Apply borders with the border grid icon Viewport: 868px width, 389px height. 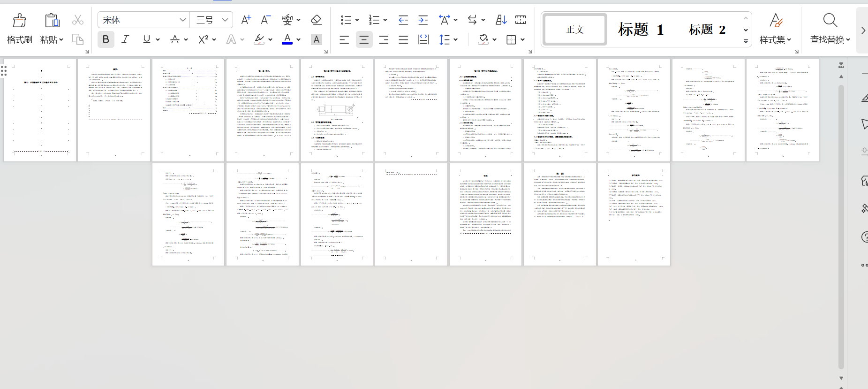pyautogui.click(x=511, y=40)
